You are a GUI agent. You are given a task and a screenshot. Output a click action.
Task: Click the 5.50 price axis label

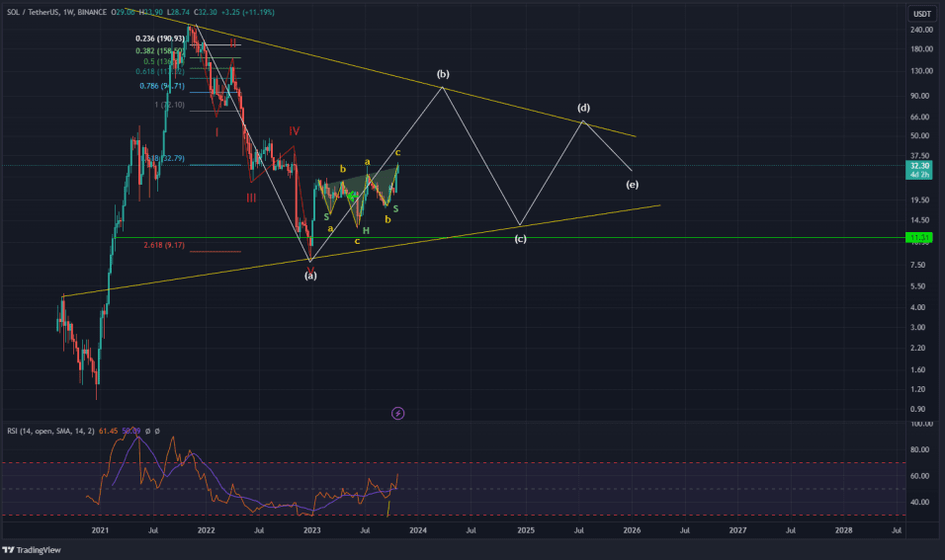pos(918,286)
